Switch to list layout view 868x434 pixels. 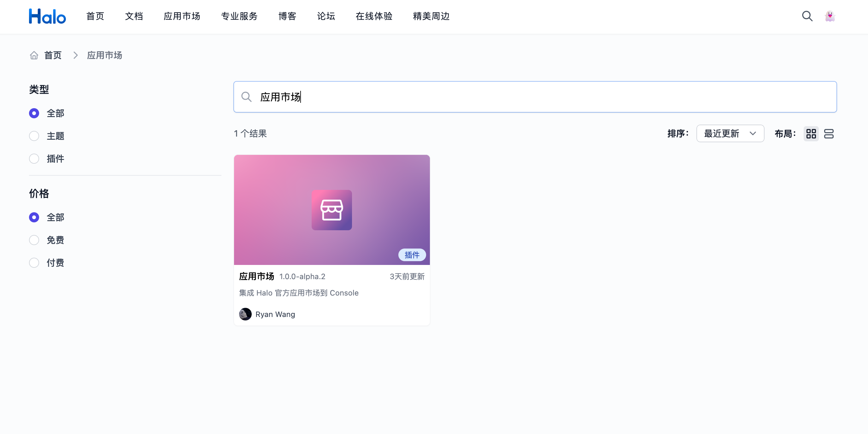tap(829, 134)
